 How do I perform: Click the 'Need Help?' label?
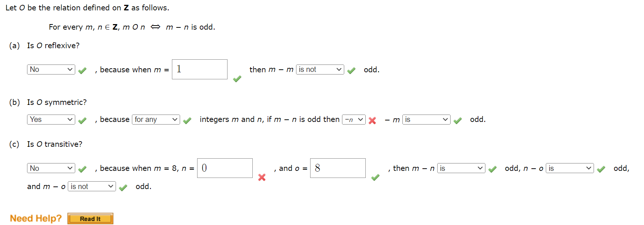pyautogui.click(x=35, y=218)
